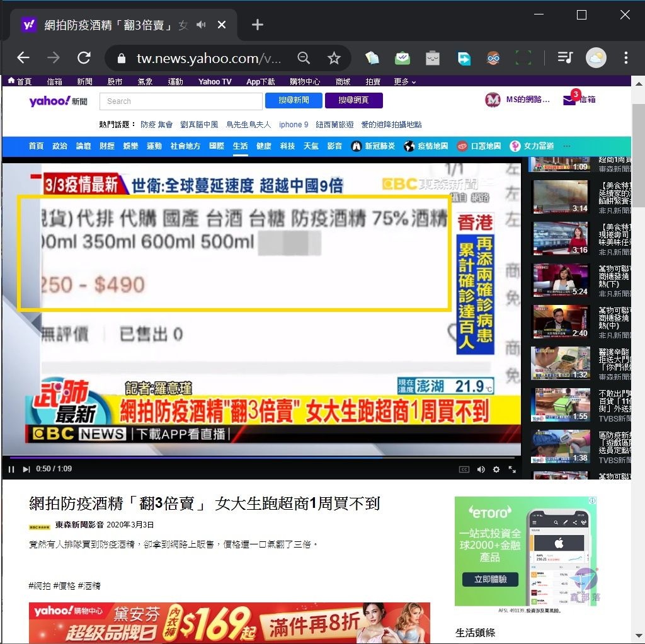Open Yahoo TV in top bar
Viewport: 645px width, 644px height.
pos(215,81)
